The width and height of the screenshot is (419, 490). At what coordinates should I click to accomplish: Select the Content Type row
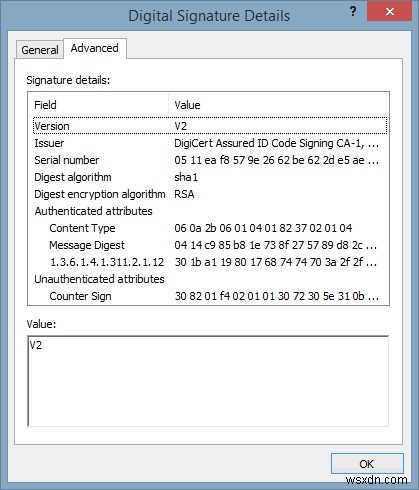[210, 228]
